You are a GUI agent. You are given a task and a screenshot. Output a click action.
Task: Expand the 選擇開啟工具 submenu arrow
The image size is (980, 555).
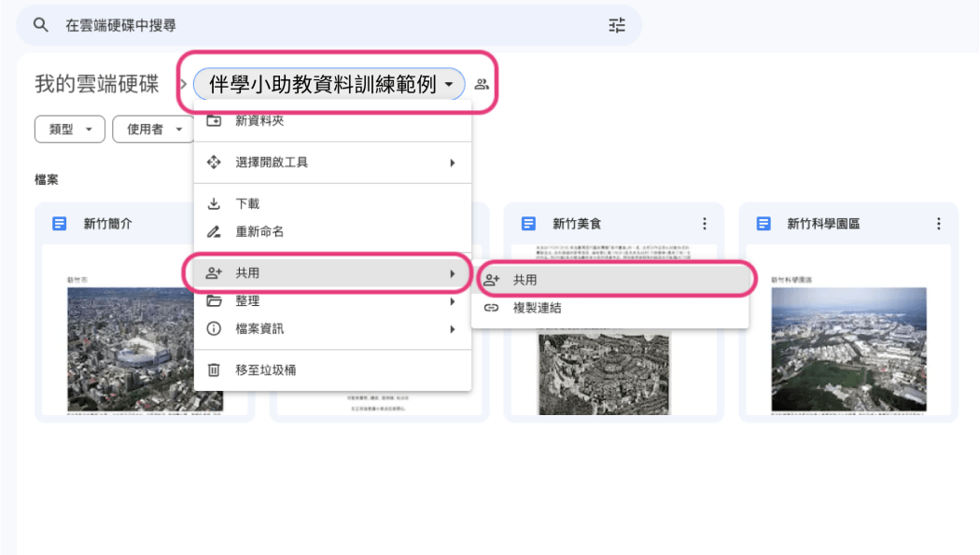tap(453, 163)
